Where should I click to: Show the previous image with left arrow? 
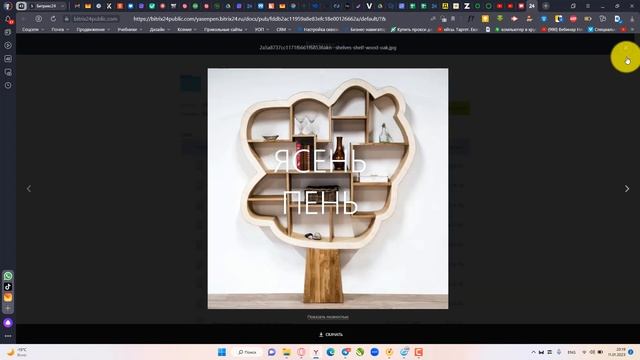click(x=29, y=189)
